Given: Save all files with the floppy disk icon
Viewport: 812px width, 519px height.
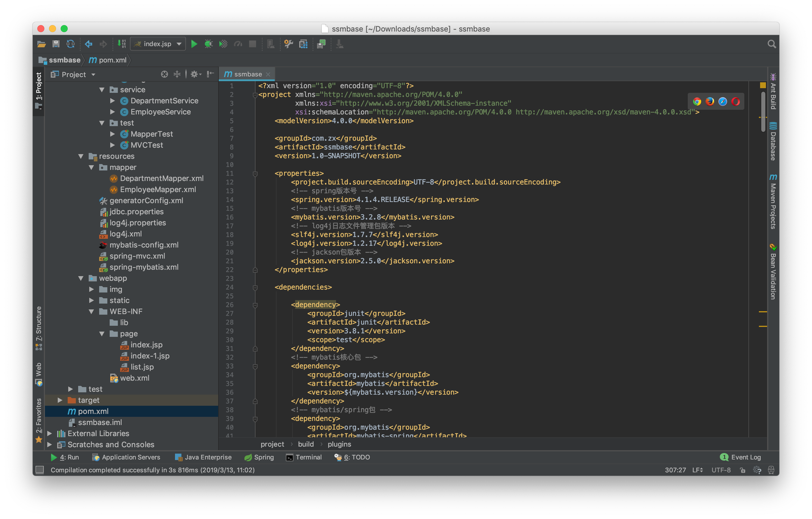Looking at the screenshot, I should tap(56, 44).
